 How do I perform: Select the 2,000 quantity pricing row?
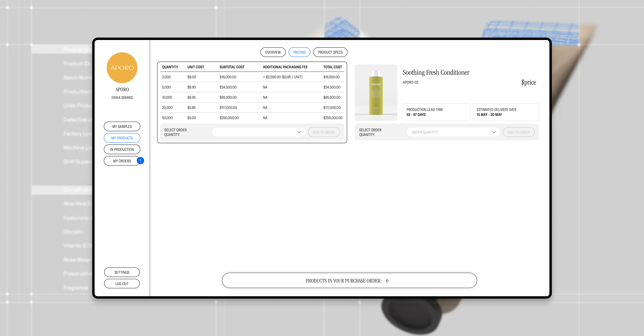(x=252, y=77)
